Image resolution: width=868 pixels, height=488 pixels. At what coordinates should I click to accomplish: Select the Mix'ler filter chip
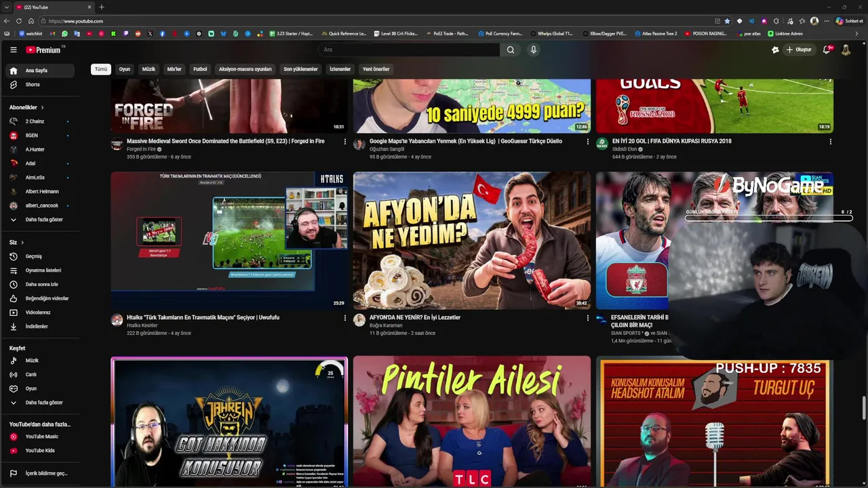(174, 69)
